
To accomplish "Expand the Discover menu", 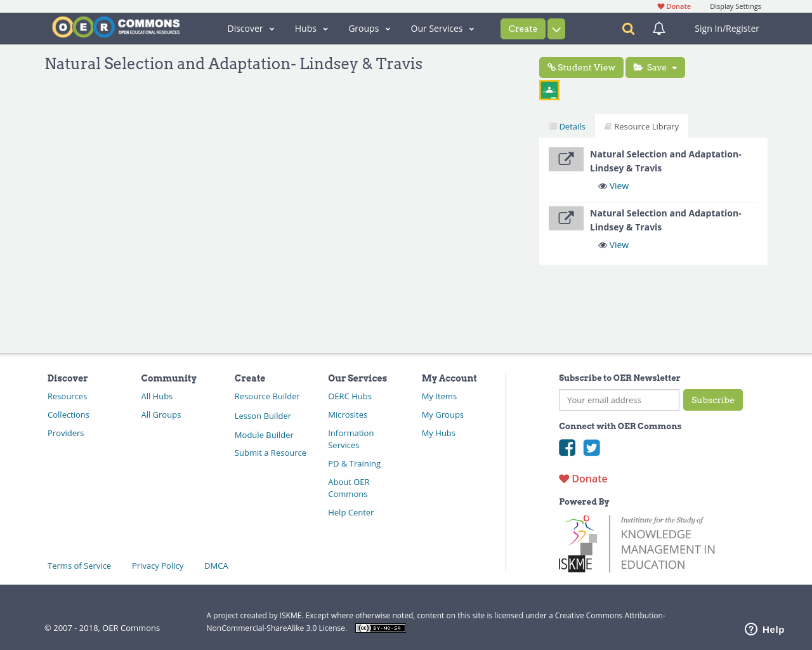I will point(251,29).
